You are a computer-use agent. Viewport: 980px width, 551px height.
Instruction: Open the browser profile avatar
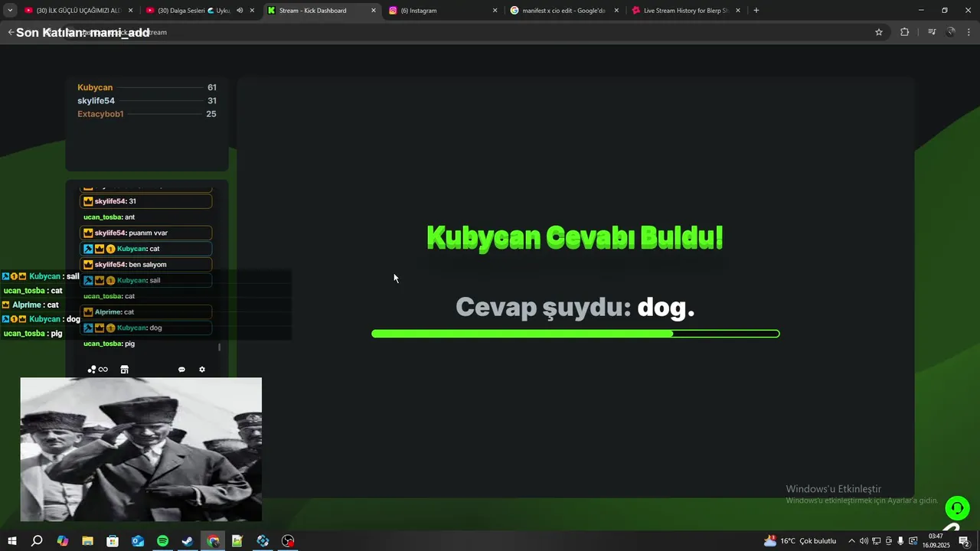point(951,32)
